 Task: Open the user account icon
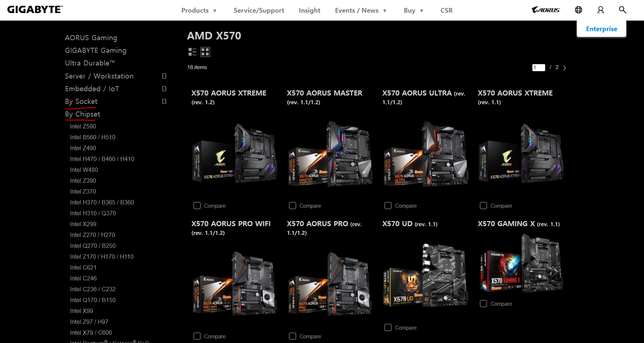(601, 10)
